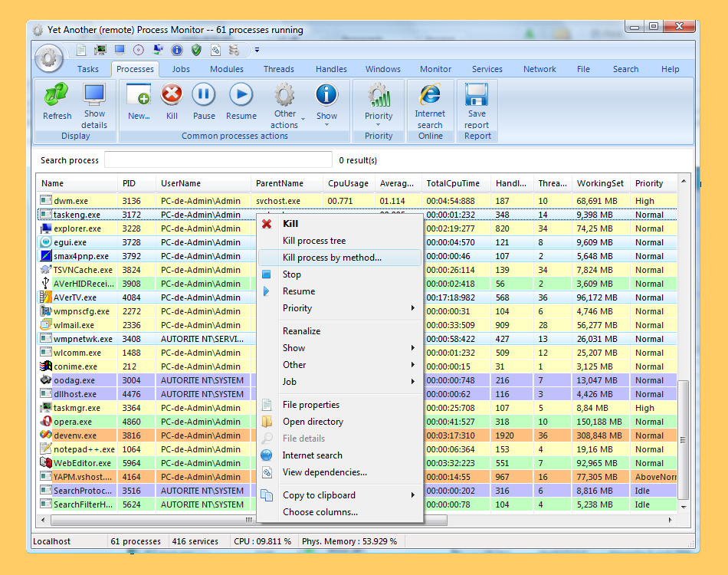Select View dependencies... in context menu
The height and width of the screenshot is (575, 728).
(339, 472)
